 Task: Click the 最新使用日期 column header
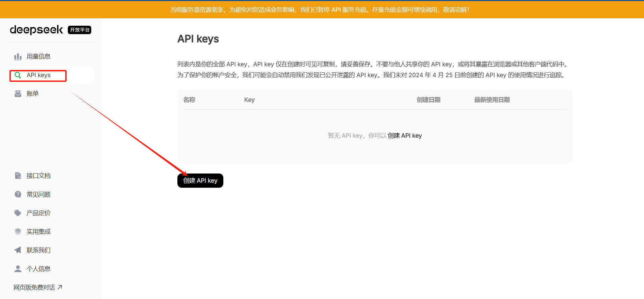pos(492,100)
